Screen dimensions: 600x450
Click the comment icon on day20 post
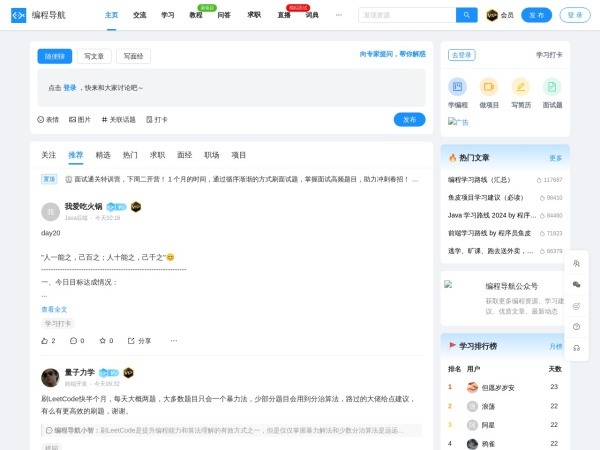(x=74, y=341)
